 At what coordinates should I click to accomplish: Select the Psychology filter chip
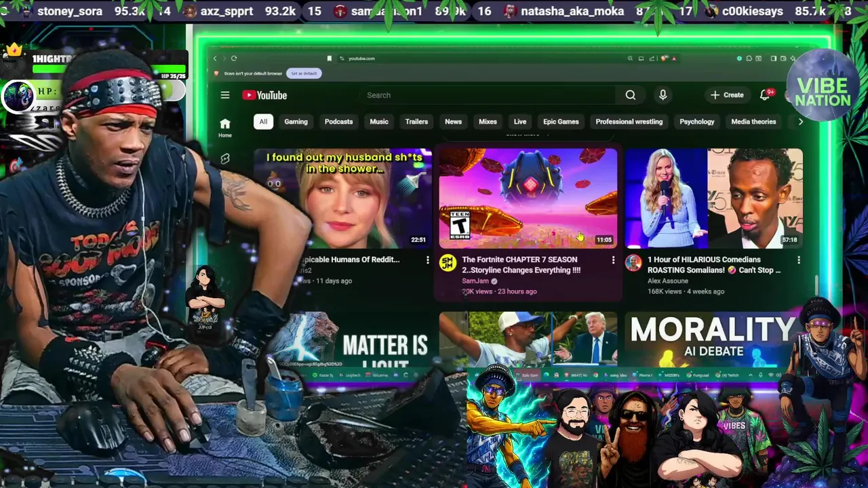click(x=697, y=121)
